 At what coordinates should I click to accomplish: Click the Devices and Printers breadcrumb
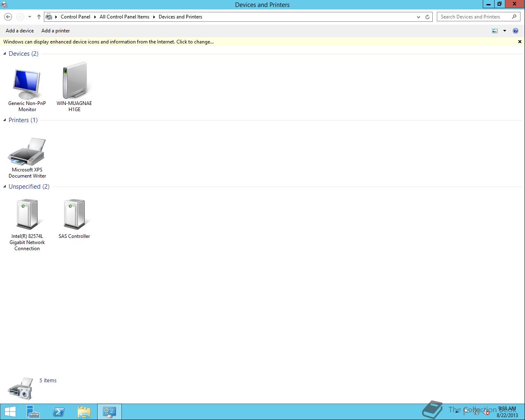pyautogui.click(x=180, y=17)
